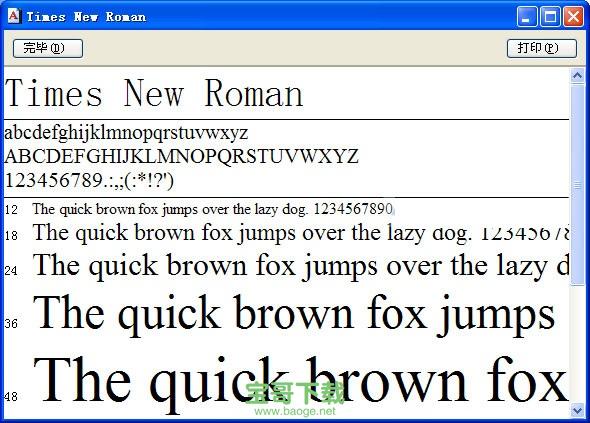This screenshot has width=590, height=423.
Task: Click the window title Times New Roman text
Action: pyautogui.click(x=86, y=17)
